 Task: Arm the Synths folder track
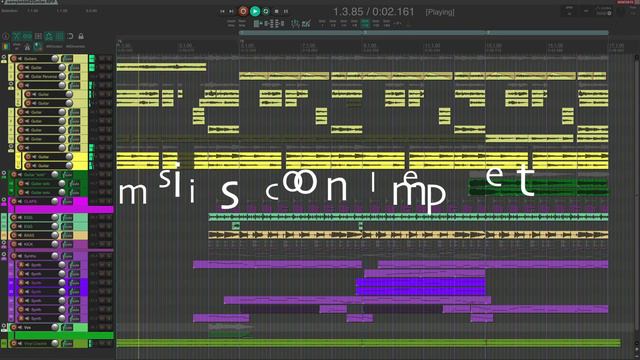(14, 256)
